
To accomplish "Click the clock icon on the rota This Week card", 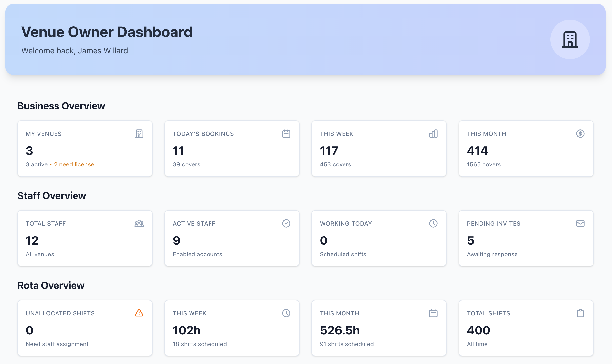I will pos(286,313).
